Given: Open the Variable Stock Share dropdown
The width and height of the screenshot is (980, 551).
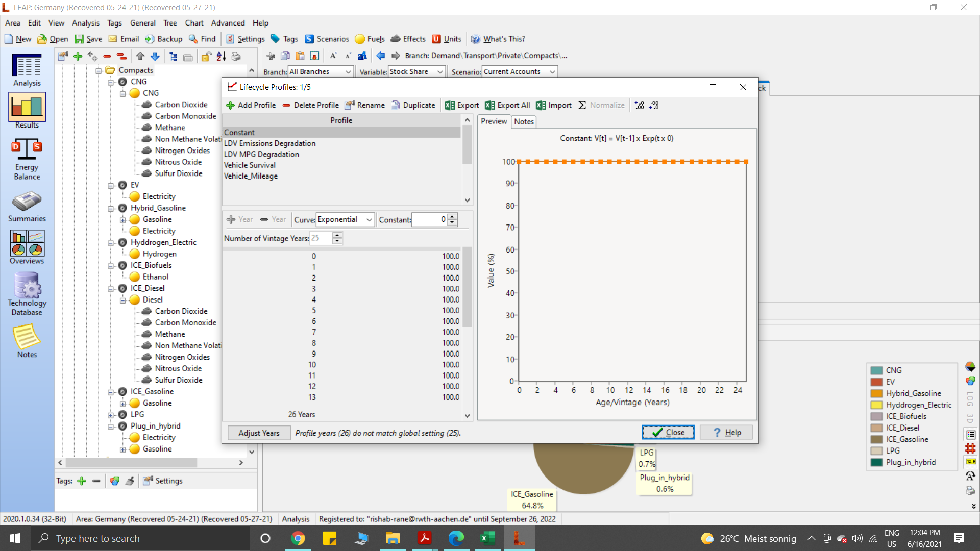Looking at the screenshot, I should 440,72.
